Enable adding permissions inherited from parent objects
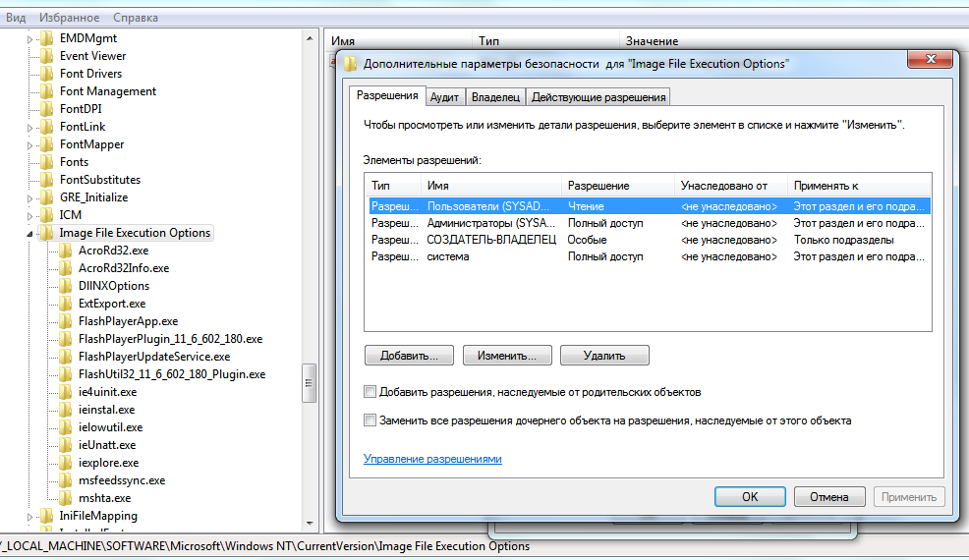 click(370, 392)
